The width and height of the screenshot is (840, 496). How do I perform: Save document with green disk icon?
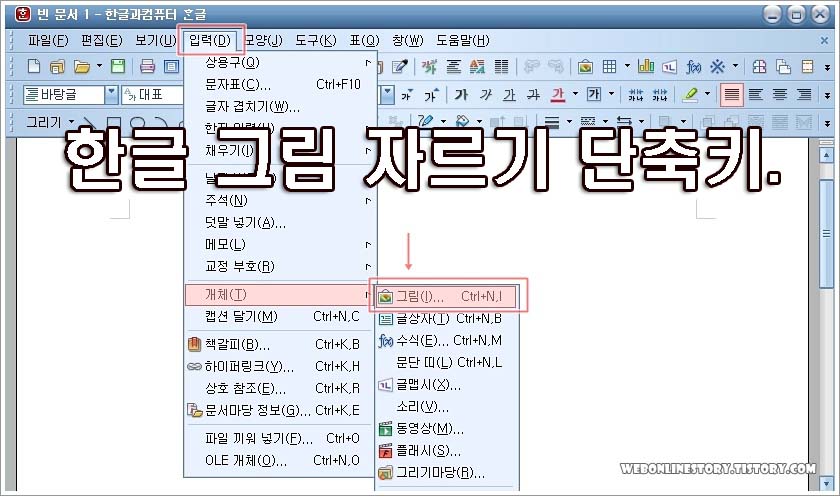[x=118, y=66]
